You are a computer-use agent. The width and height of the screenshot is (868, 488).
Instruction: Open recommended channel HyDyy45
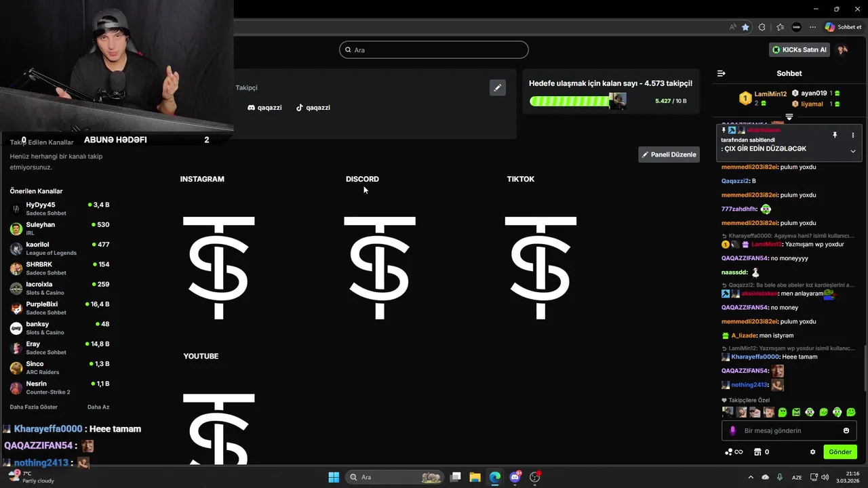(x=60, y=209)
